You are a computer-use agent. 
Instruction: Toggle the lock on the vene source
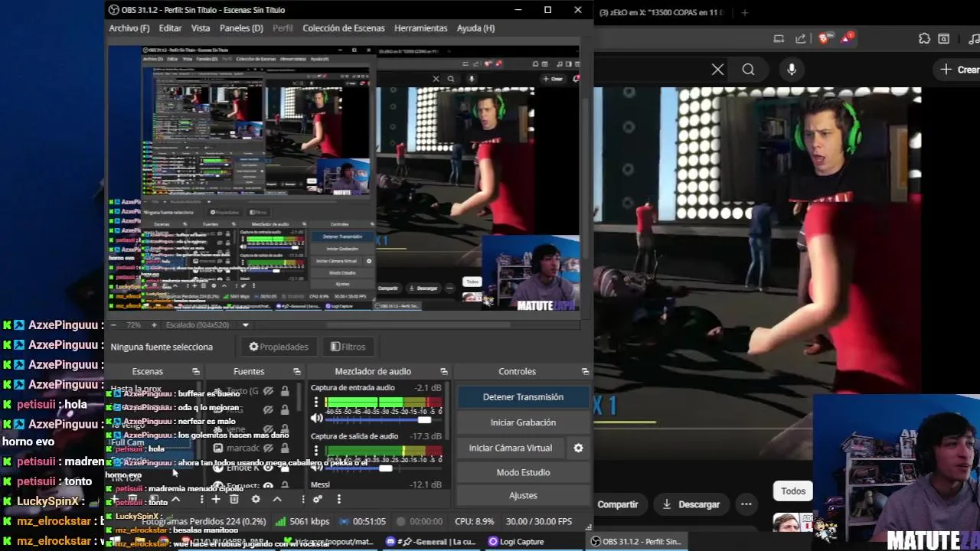[x=285, y=429]
